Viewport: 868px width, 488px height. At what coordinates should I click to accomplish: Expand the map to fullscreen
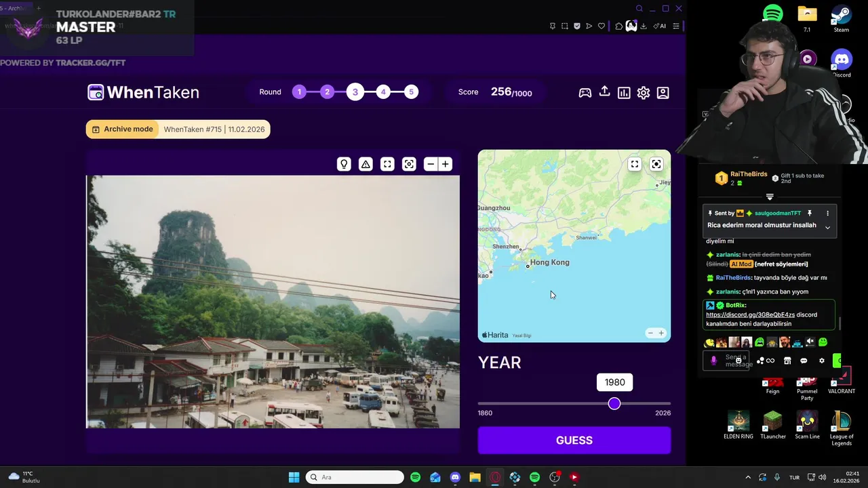[x=635, y=164]
